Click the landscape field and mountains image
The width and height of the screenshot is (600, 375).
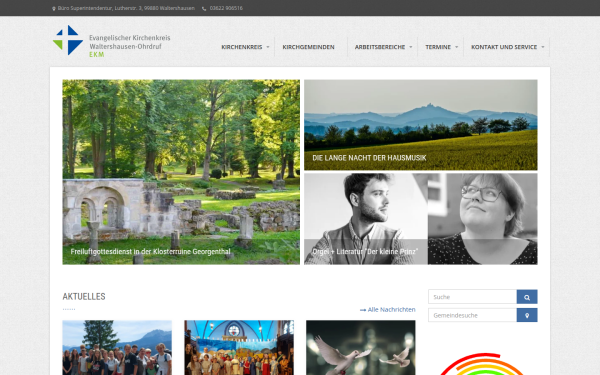[421, 125]
